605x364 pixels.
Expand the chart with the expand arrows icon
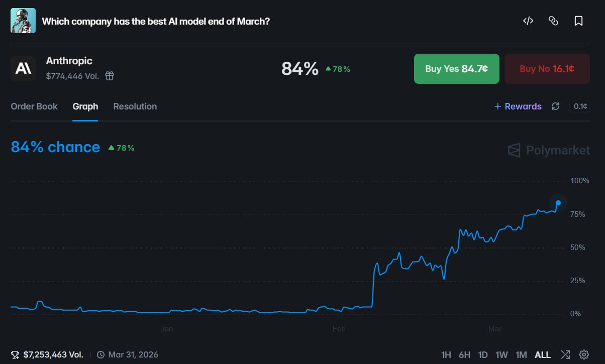(x=565, y=354)
